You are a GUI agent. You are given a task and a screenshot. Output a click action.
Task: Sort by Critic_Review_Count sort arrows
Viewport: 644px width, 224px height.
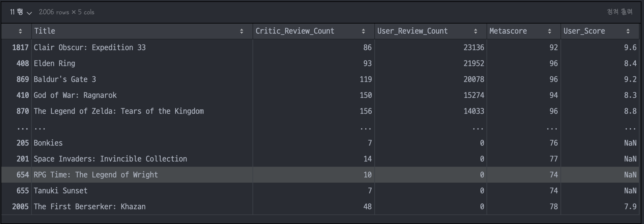363,31
